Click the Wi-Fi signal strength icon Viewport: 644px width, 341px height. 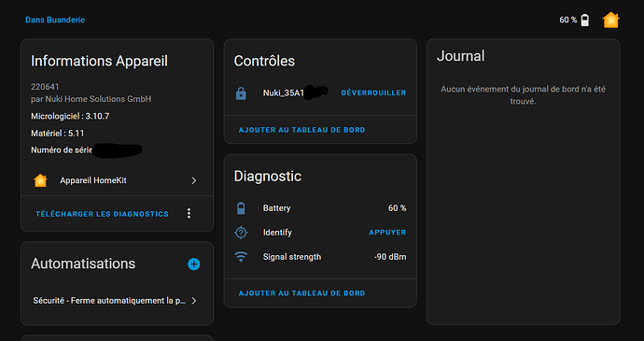241,257
